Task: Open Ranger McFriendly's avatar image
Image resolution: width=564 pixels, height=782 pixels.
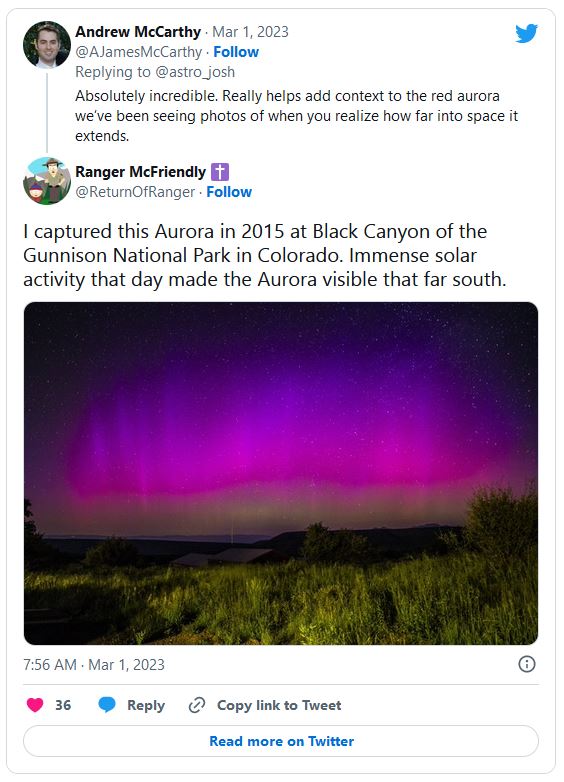Action: click(47, 181)
